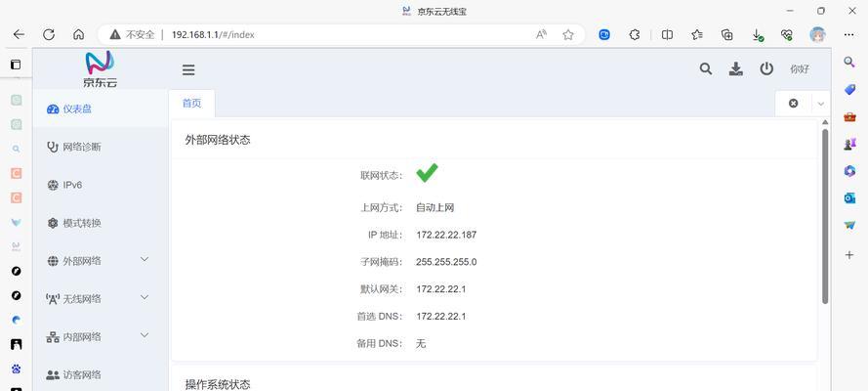Open Outlook in the sidebar

coord(849,197)
